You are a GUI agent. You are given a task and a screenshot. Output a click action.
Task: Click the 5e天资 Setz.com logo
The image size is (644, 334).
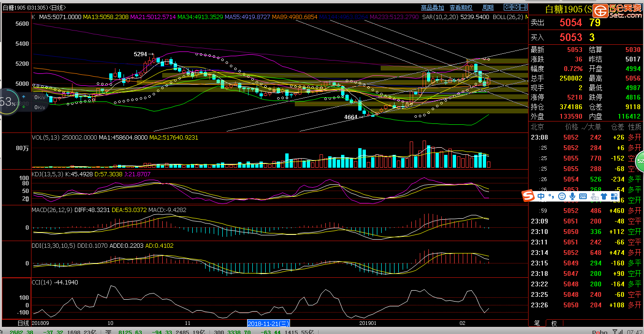(x=618, y=10)
